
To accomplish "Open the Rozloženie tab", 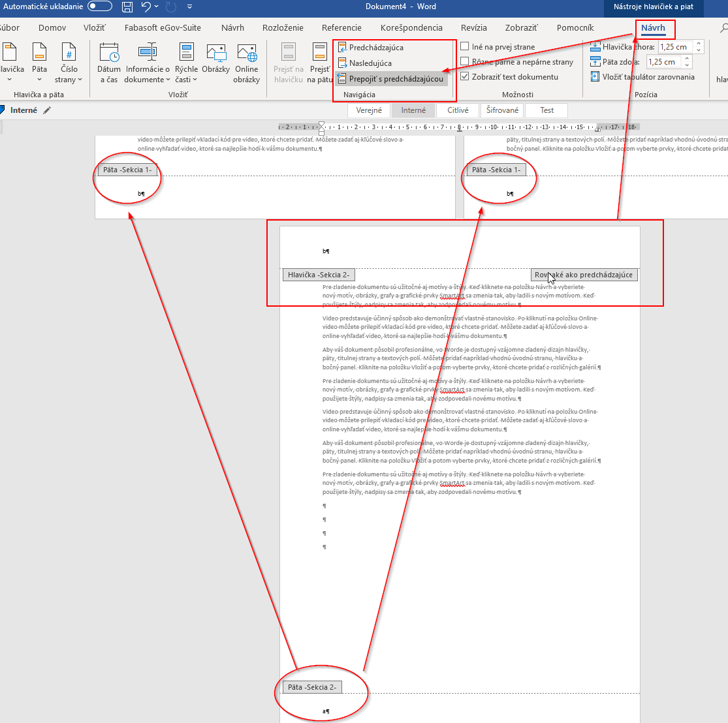I will [283, 28].
